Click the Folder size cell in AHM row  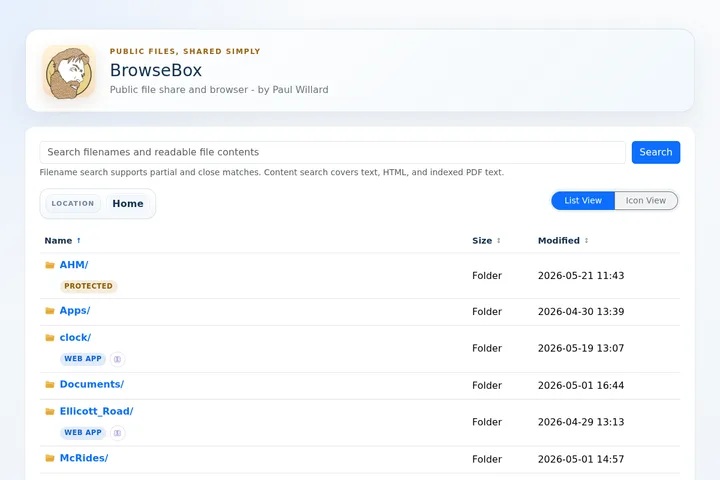[487, 276]
